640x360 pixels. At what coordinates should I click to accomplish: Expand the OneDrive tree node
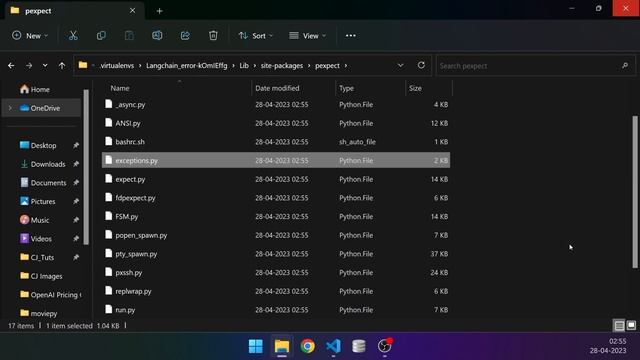(10, 108)
